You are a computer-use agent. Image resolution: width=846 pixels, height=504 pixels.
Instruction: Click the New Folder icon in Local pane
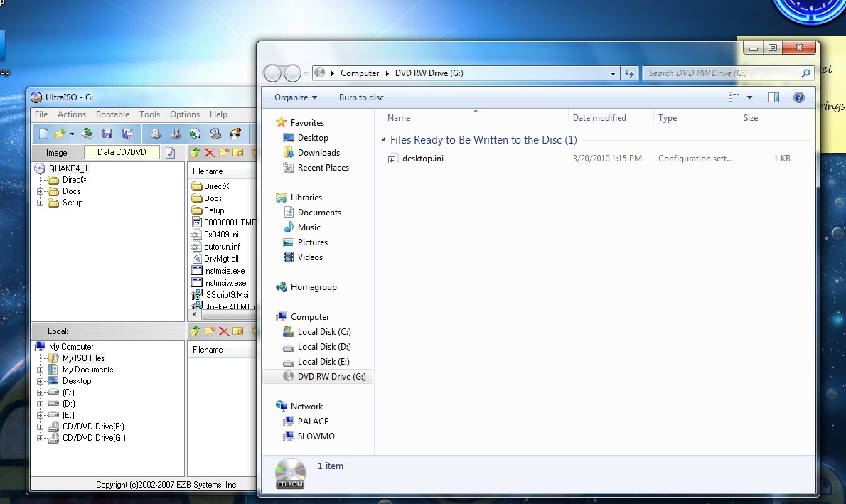click(x=209, y=331)
